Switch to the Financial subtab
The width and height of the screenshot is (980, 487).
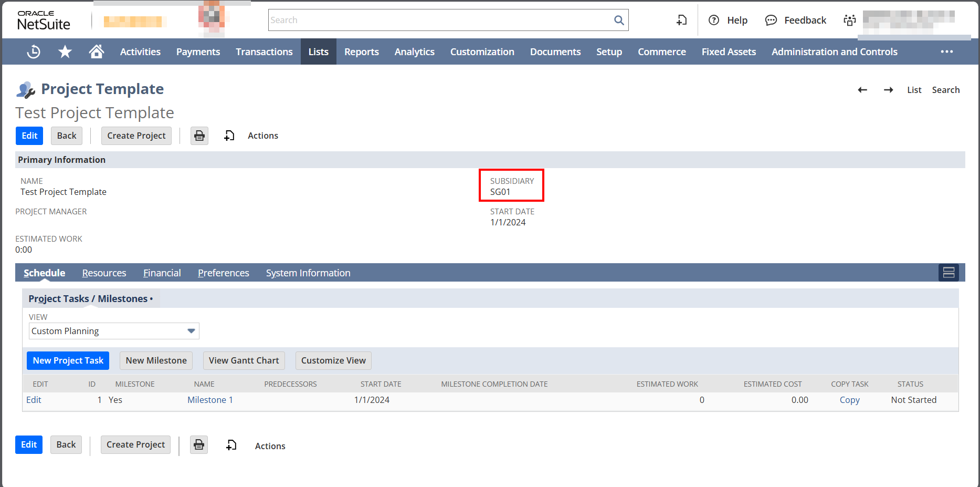162,273
